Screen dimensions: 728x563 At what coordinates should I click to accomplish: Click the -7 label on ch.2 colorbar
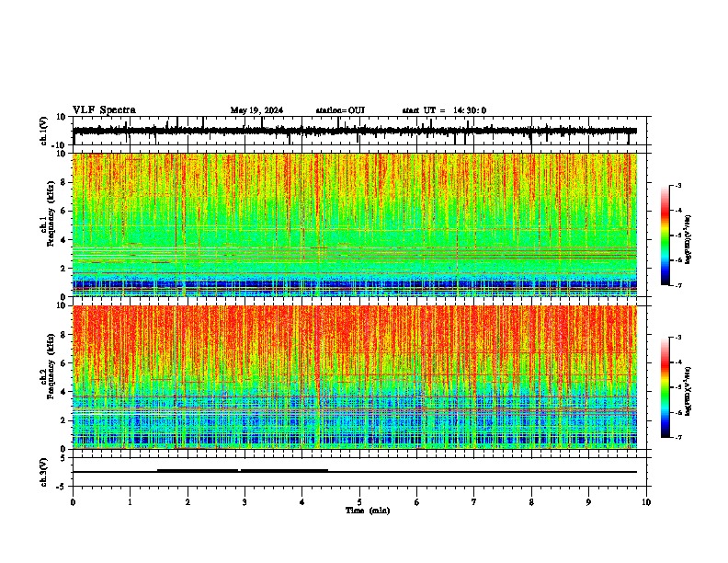(x=678, y=437)
